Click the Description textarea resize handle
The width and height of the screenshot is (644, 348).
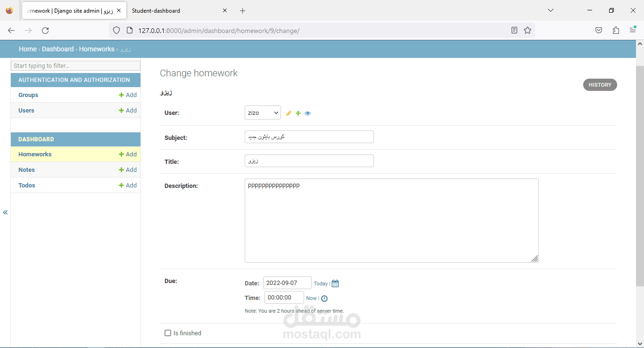(x=535, y=259)
